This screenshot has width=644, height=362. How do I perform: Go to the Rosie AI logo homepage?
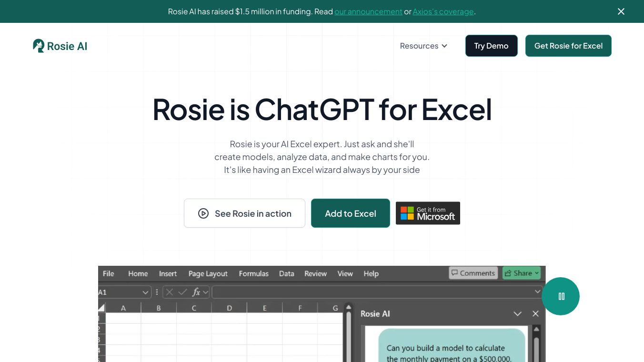pos(60,46)
